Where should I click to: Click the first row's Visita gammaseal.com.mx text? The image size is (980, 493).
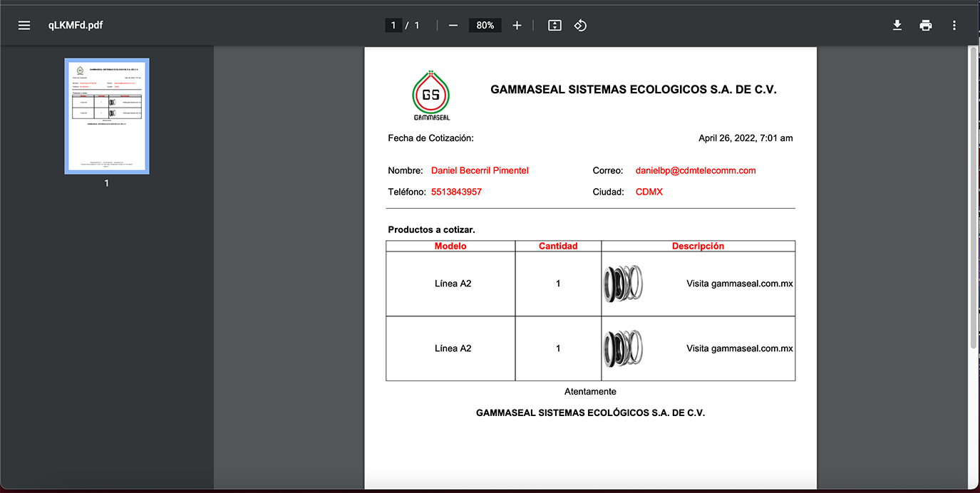[740, 284]
